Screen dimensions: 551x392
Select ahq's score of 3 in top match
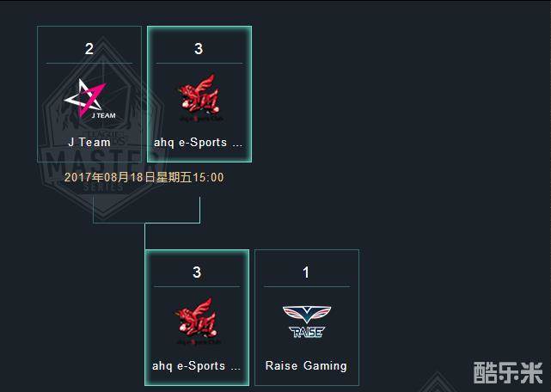pyautogui.click(x=199, y=49)
